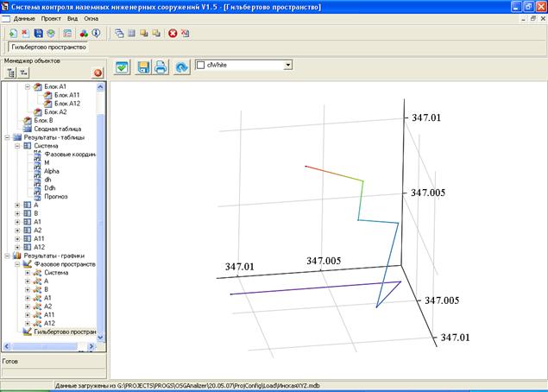Click tree horizontal scrollbar left arrow
This screenshot has height=392, width=548.
tap(7, 346)
